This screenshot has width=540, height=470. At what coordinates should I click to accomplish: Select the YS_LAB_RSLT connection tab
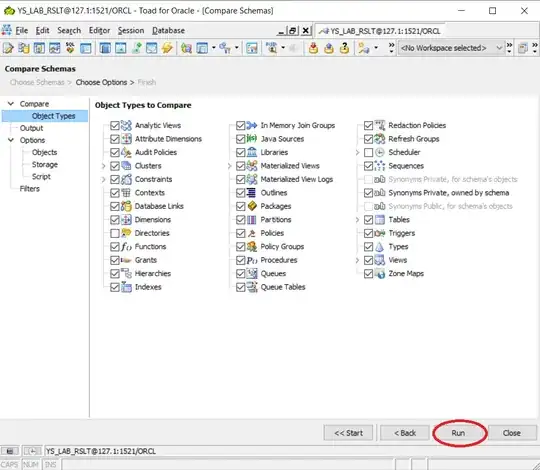click(380, 31)
